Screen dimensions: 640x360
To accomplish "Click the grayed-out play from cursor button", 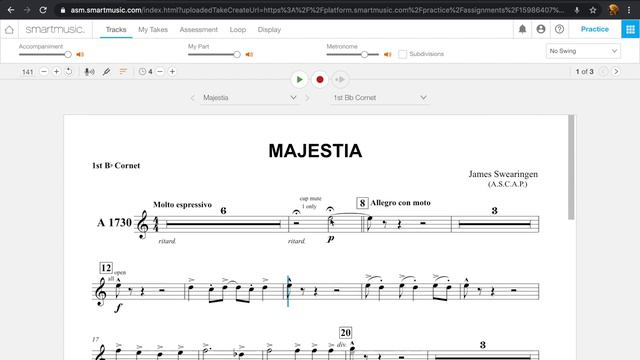I will 340,80.
